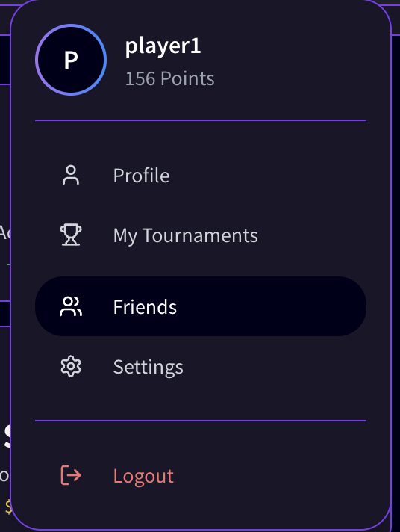Click the player1 username heading

coord(163,46)
